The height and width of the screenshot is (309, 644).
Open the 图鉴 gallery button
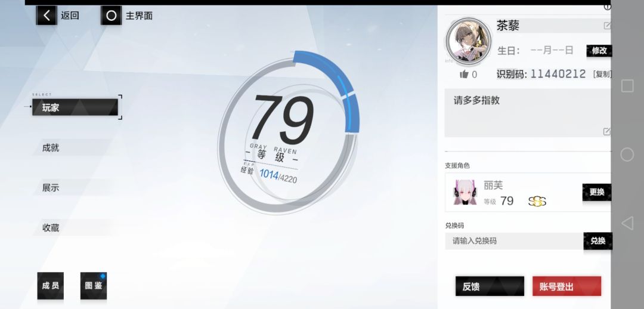click(94, 286)
